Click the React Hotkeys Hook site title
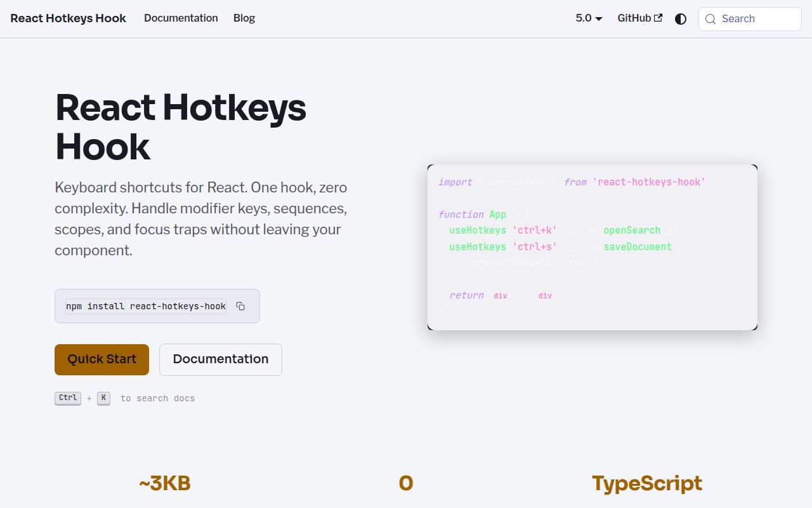This screenshot has height=508, width=812. coord(68,18)
